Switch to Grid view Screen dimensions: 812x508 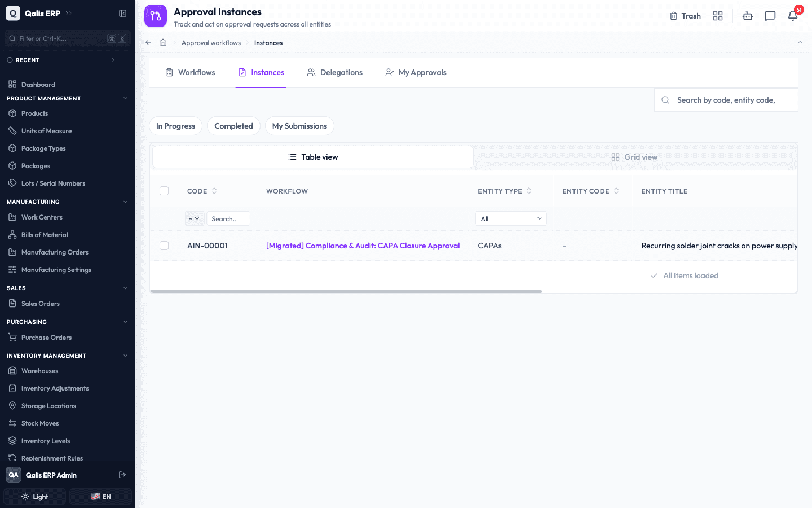click(x=634, y=157)
